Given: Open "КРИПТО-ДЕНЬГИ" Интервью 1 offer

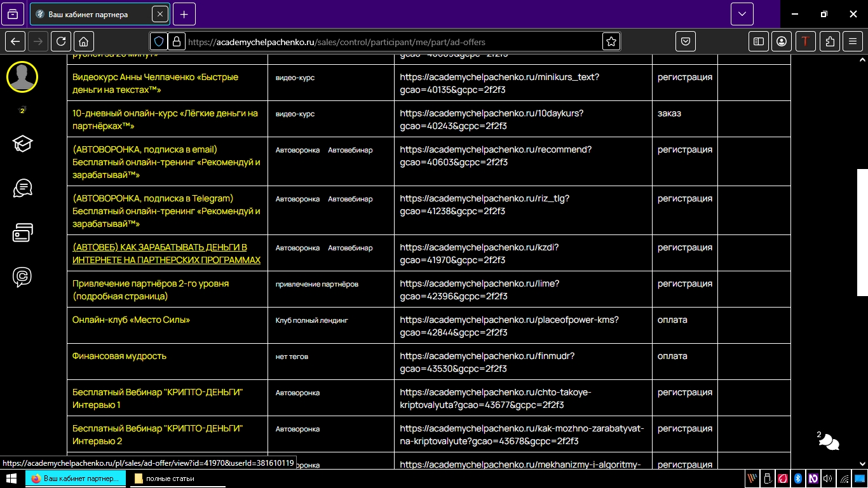Looking at the screenshot, I should point(158,398).
